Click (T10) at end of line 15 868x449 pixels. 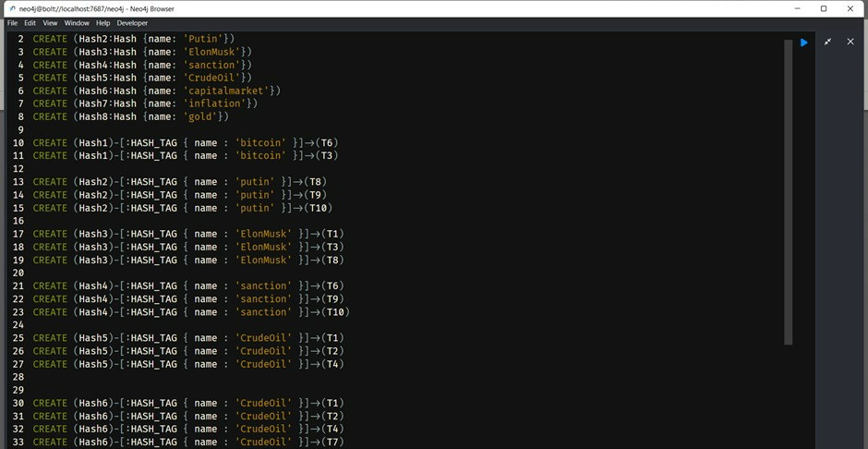[318, 208]
